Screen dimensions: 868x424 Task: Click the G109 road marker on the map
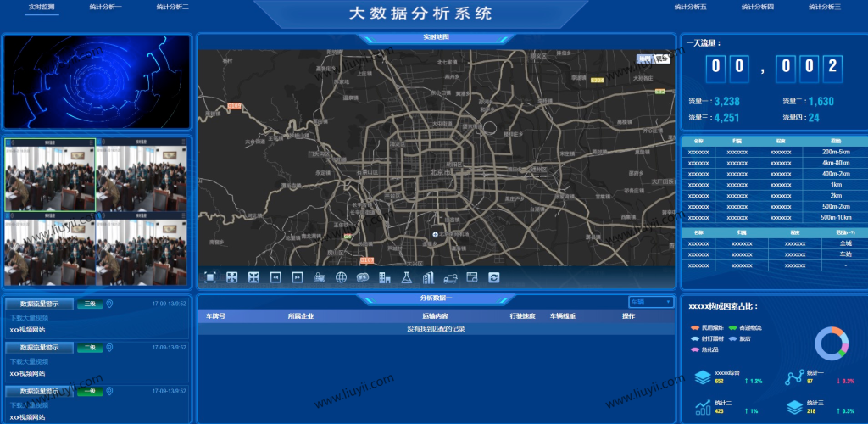(x=235, y=105)
